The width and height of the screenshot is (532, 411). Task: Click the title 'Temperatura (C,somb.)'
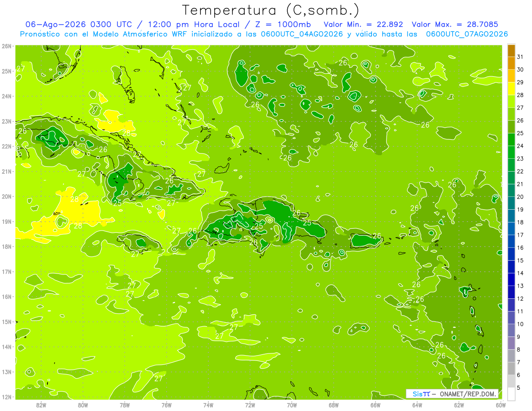point(270,10)
